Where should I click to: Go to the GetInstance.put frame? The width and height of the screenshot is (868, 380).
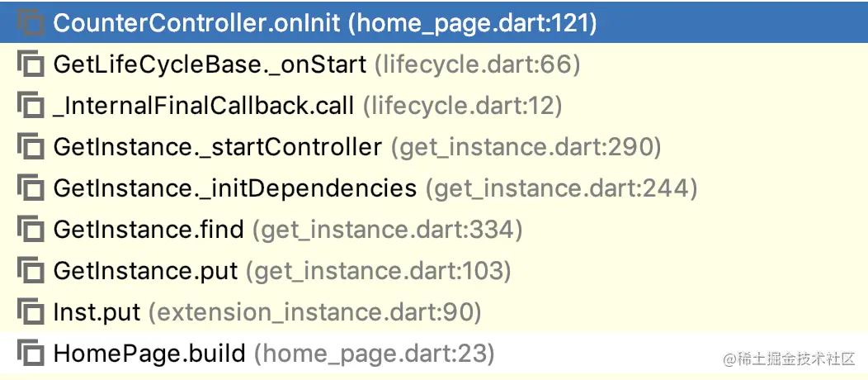pos(145,271)
